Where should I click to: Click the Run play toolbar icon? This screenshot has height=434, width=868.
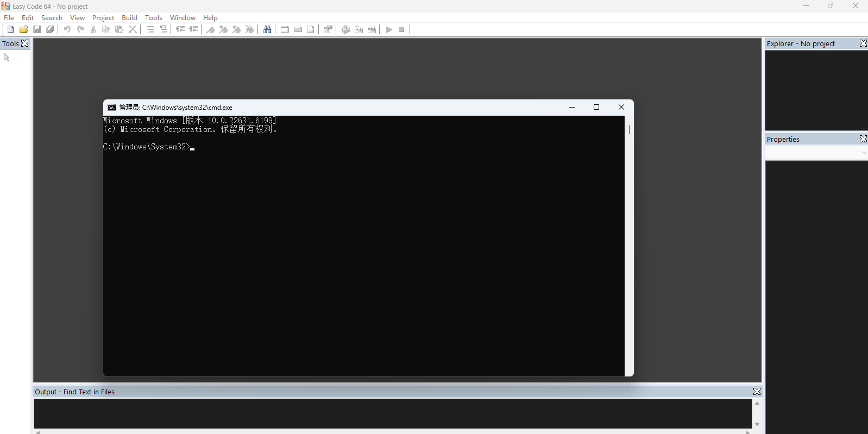tap(389, 29)
